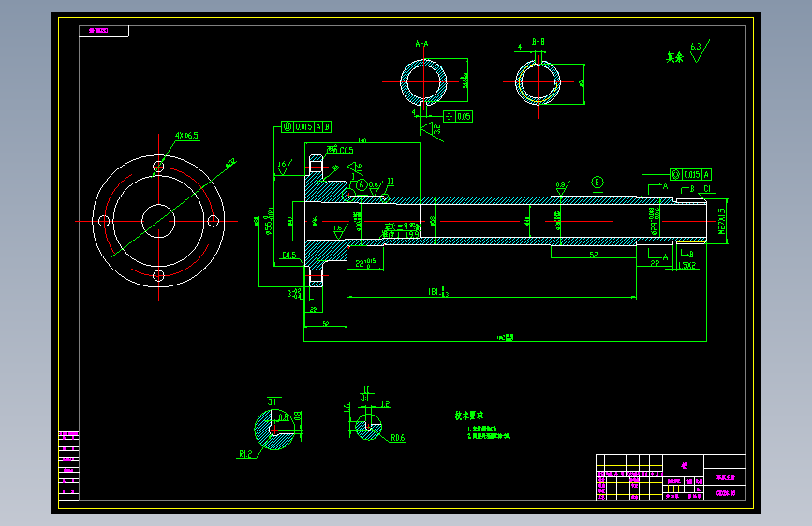Select the 技术要求 heading text

469,416
